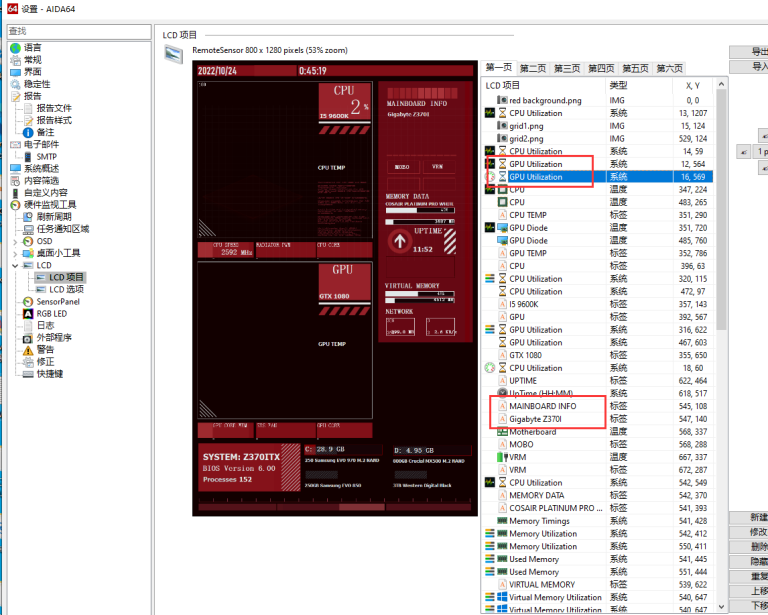Select red background.png image item
The image size is (768, 615).
(545, 100)
